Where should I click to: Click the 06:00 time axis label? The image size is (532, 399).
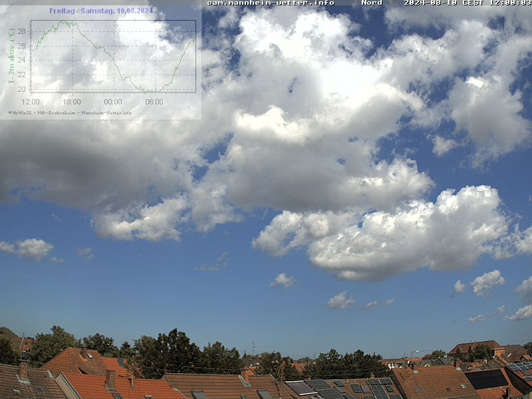coord(154,102)
